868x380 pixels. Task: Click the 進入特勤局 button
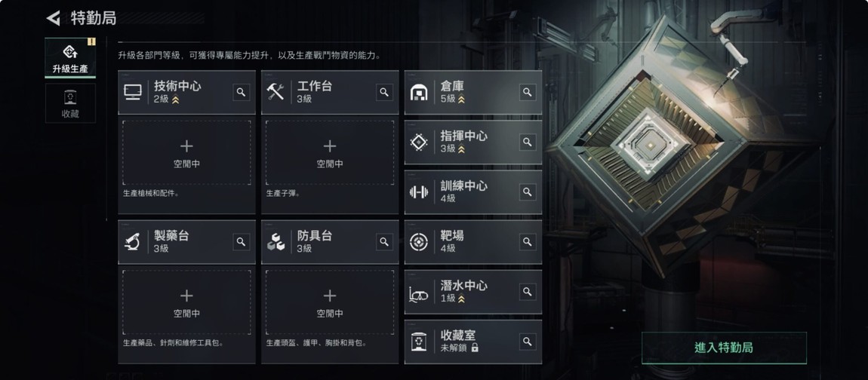(724, 348)
